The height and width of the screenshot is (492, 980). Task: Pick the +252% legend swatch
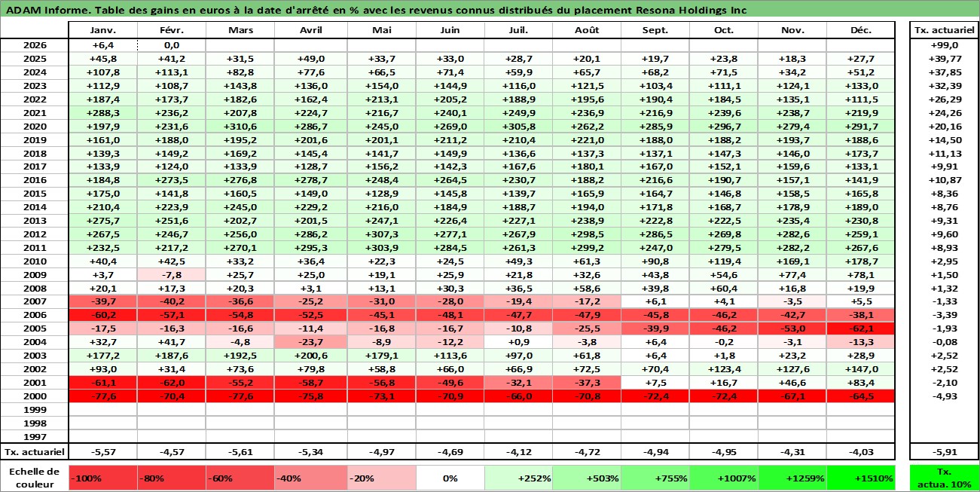click(x=518, y=477)
